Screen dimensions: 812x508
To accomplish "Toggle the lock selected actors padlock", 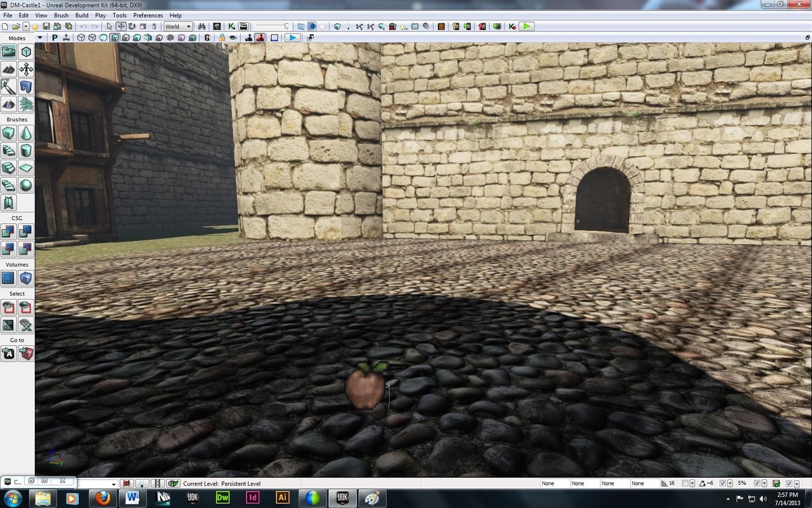I will [222, 38].
